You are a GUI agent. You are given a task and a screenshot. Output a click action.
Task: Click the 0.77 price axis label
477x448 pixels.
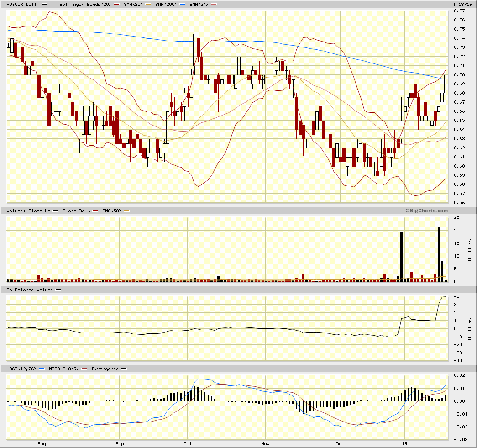coord(459,11)
